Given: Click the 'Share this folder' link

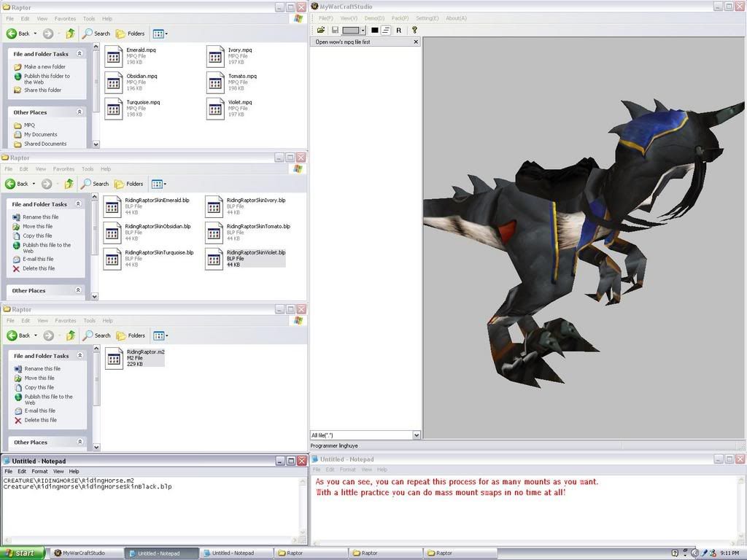Looking at the screenshot, I should tap(42, 90).
